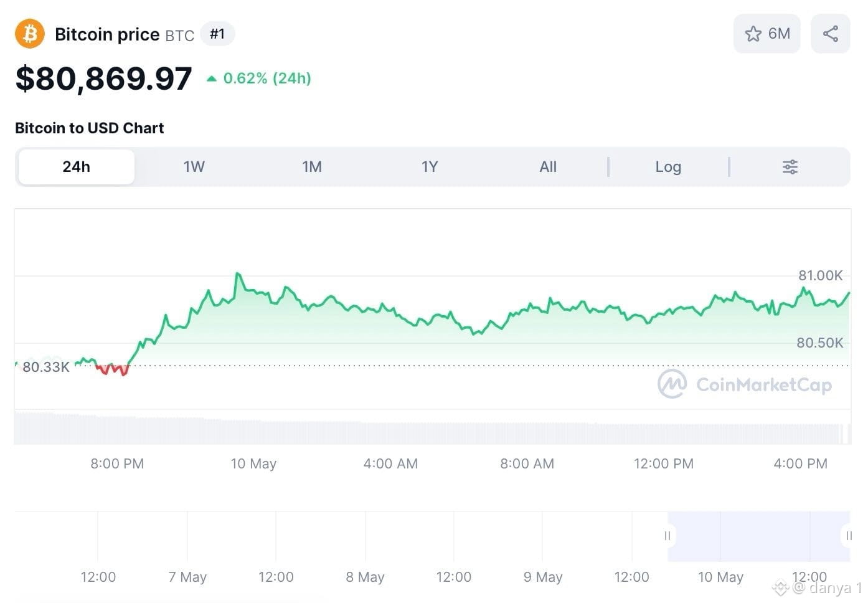Open the share button
This screenshot has height=603, width=868.
pyautogui.click(x=830, y=34)
